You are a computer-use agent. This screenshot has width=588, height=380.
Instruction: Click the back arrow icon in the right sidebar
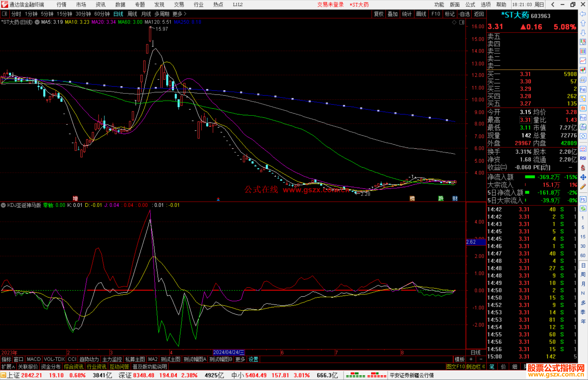tap(583, 14)
